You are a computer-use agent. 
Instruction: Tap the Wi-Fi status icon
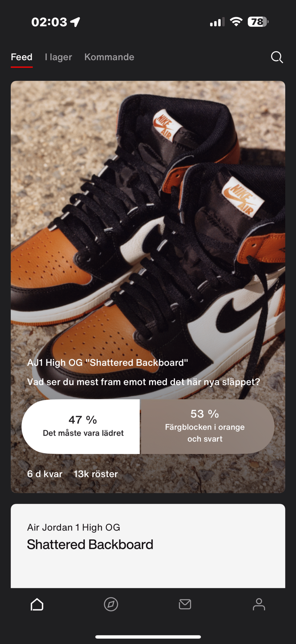point(236,22)
